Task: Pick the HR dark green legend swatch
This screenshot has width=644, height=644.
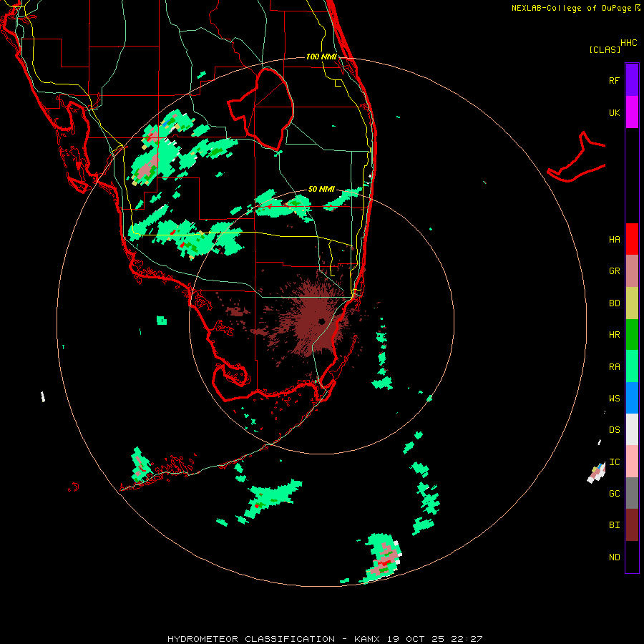Action: coord(632,335)
